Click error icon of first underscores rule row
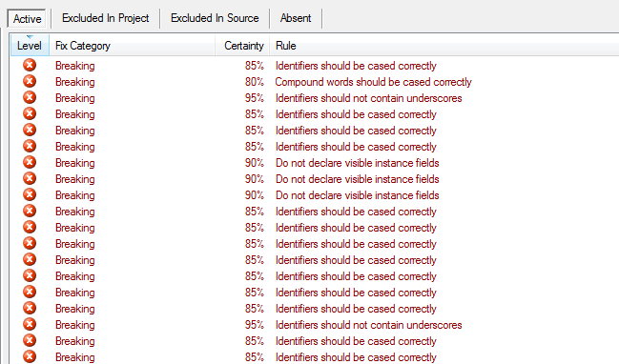The height and width of the screenshot is (364, 619). pos(30,97)
